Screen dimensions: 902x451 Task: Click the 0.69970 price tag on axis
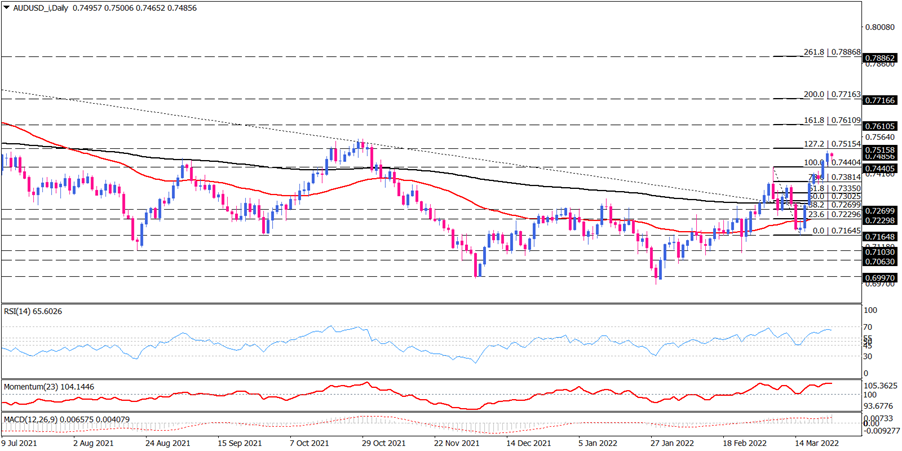879,277
